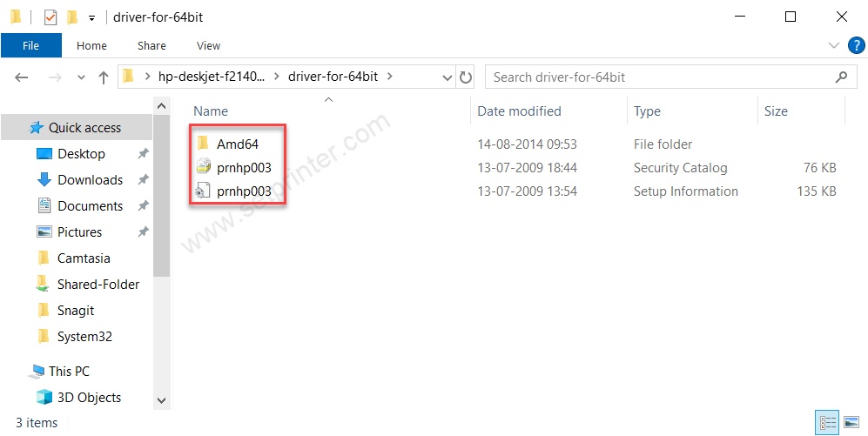Open the recent locations dropdown arrow
Image resolution: width=868 pixels, height=436 pixels.
(81, 77)
